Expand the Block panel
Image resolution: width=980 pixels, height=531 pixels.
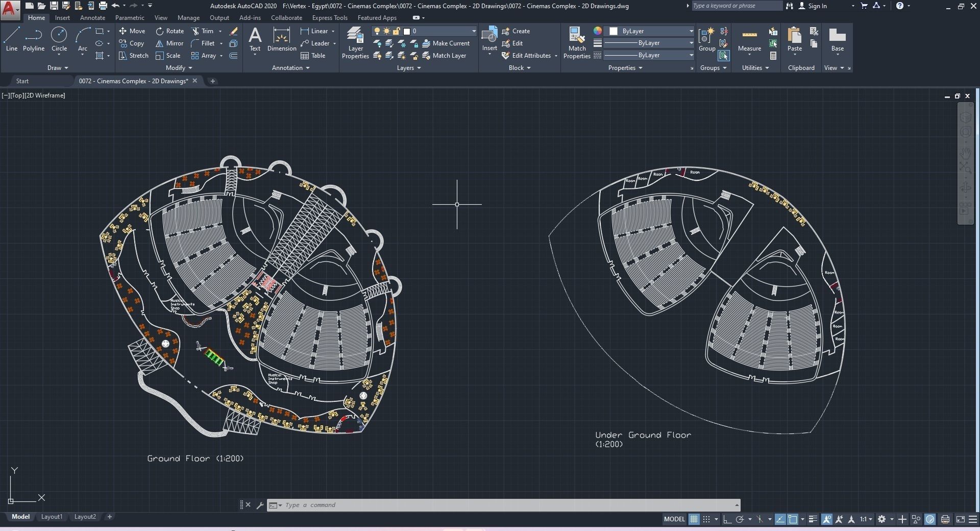520,68
